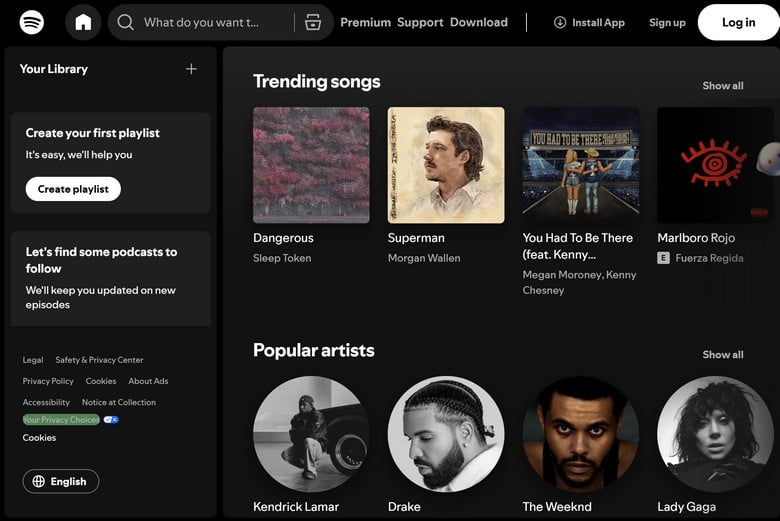Click the bottom Cookies link below Privacy Choices

coord(39,438)
